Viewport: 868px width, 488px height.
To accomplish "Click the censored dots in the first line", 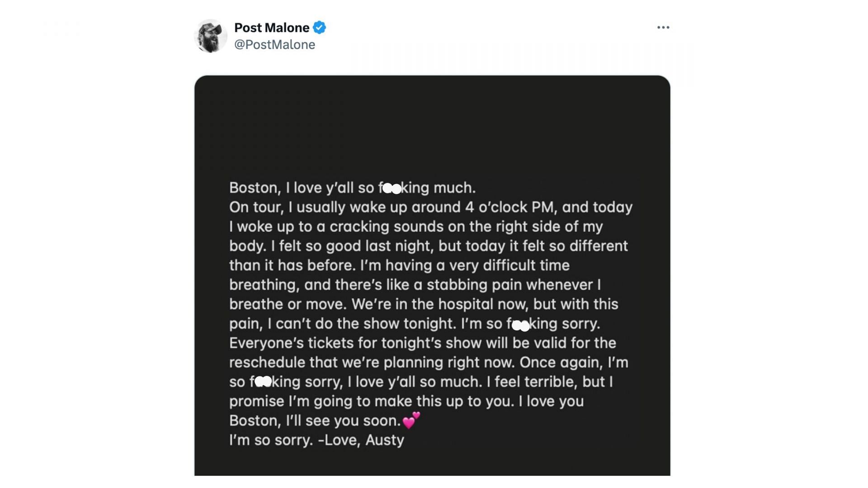I will pyautogui.click(x=392, y=188).
